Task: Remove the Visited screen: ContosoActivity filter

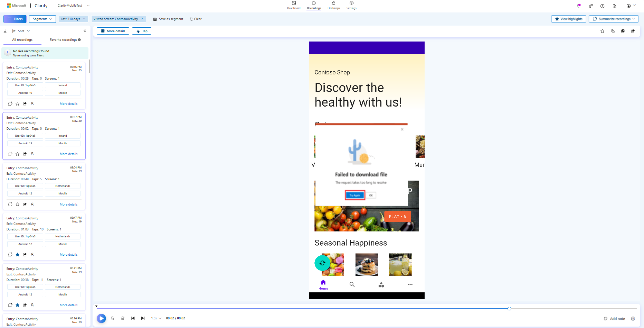Action: pyautogui.click(x=142, y=19)
